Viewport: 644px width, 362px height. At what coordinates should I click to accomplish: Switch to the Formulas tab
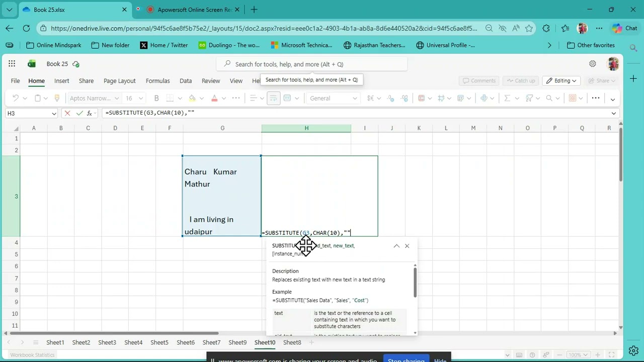coord(157,80)
